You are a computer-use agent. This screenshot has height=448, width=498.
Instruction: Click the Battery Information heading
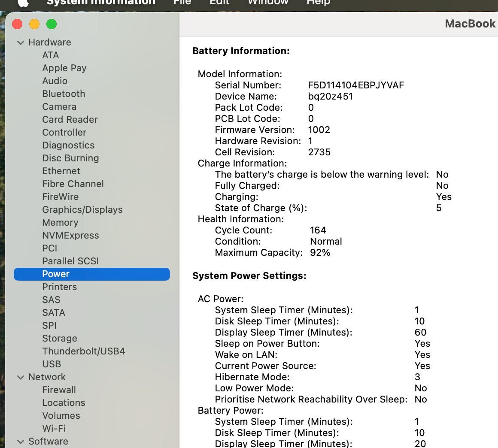click(241, 51)
